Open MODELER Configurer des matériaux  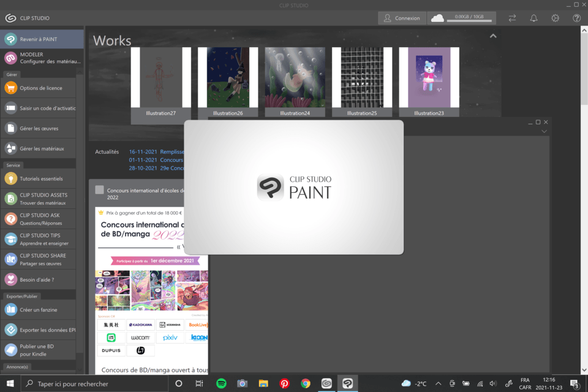42,58
